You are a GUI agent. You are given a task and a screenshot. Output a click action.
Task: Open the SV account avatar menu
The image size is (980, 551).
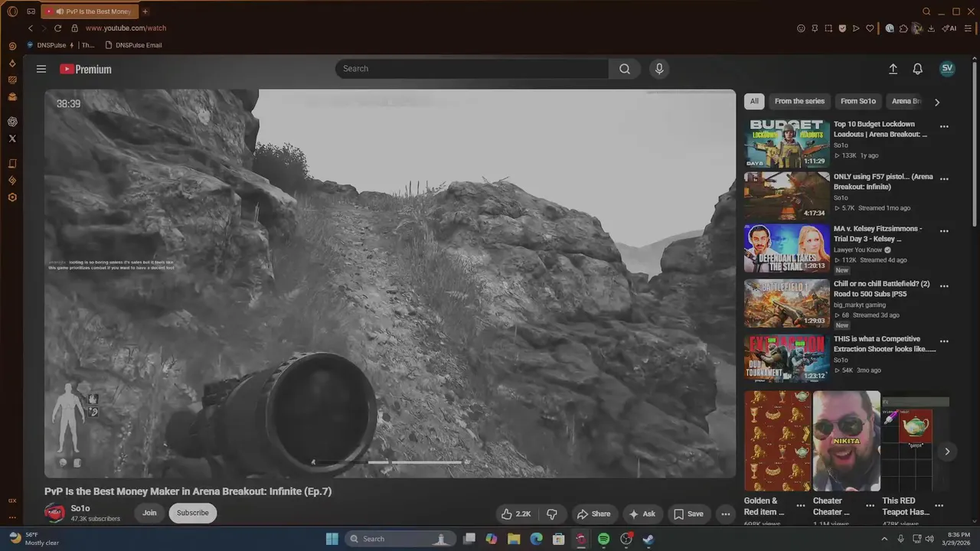[947, 68]
